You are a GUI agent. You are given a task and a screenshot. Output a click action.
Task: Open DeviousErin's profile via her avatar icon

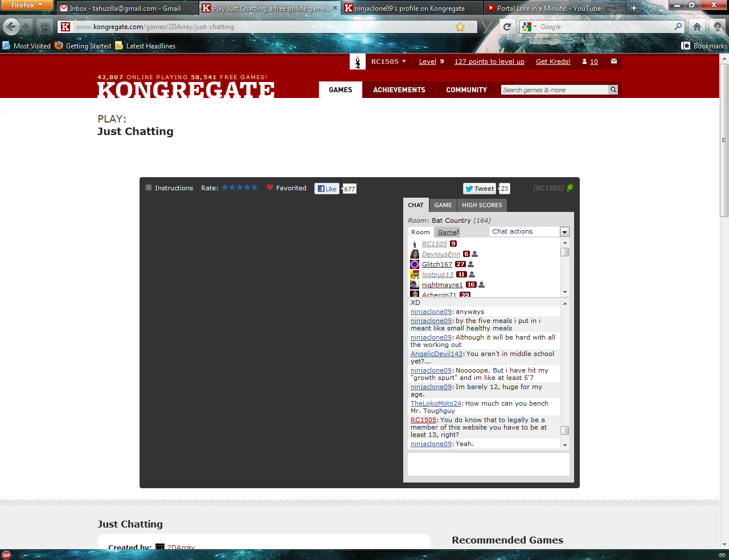click(414, 254)
